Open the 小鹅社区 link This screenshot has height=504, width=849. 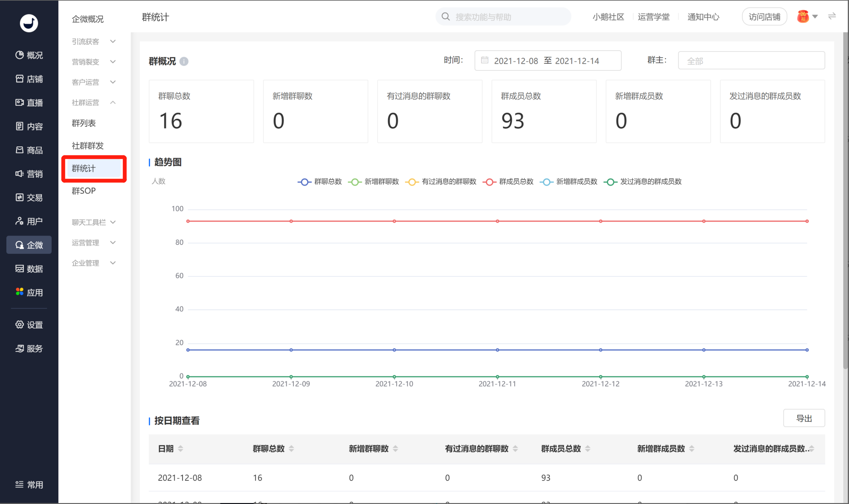tap(608, 17)
